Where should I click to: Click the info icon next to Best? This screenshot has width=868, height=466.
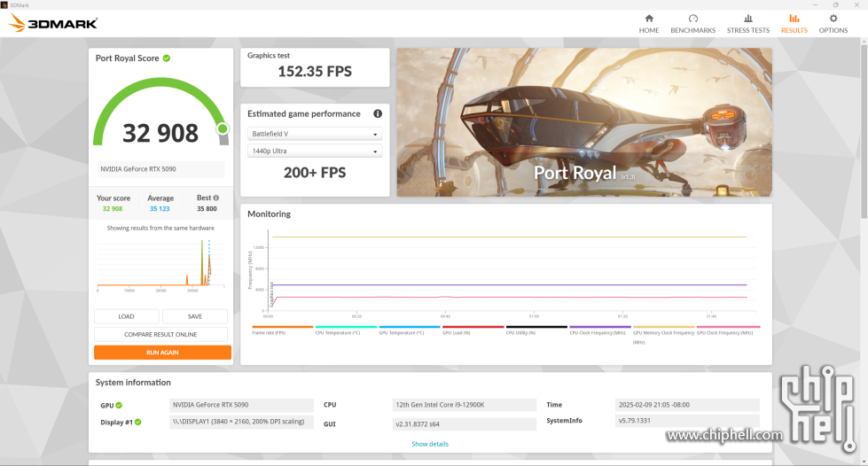tap(216, 198)
